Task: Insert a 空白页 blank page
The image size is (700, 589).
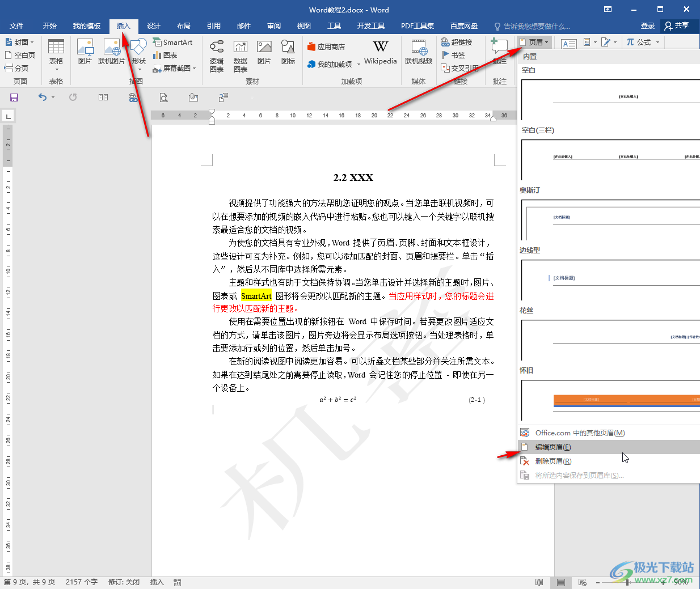Action: tap(20, 56)
